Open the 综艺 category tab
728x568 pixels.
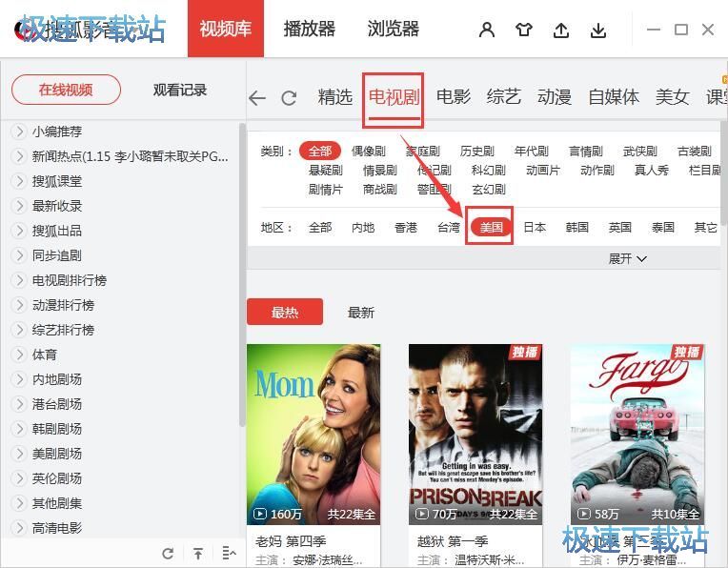pos(504,97)
